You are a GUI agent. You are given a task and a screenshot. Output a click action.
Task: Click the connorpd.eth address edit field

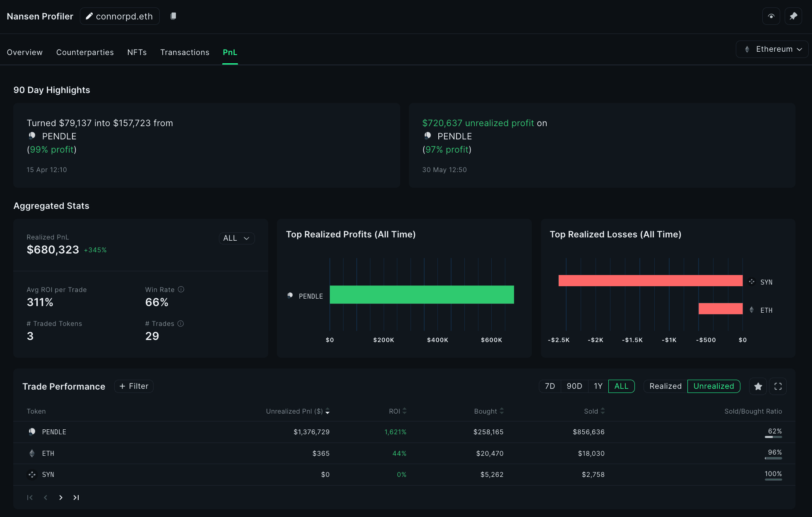[x=120, y=16]
